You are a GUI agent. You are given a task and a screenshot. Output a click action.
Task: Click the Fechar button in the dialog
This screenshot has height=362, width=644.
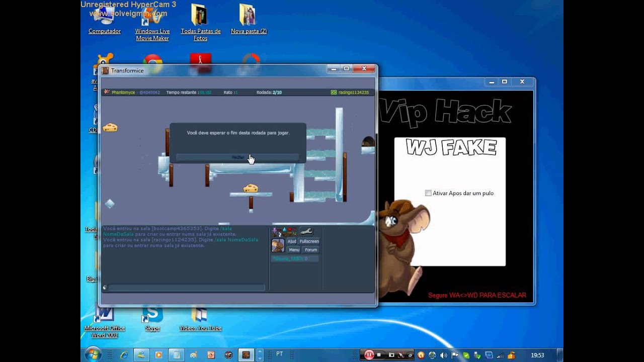(237, 157)
